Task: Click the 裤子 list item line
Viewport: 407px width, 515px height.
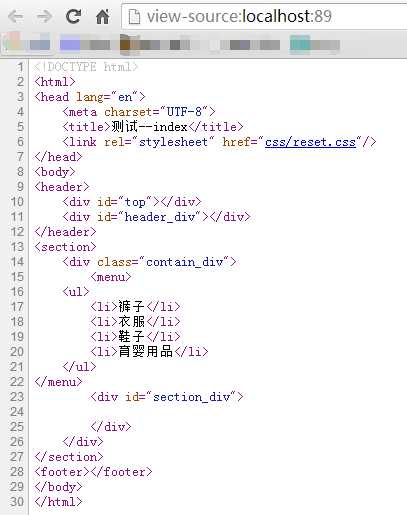Action: (x=135, y=306)
